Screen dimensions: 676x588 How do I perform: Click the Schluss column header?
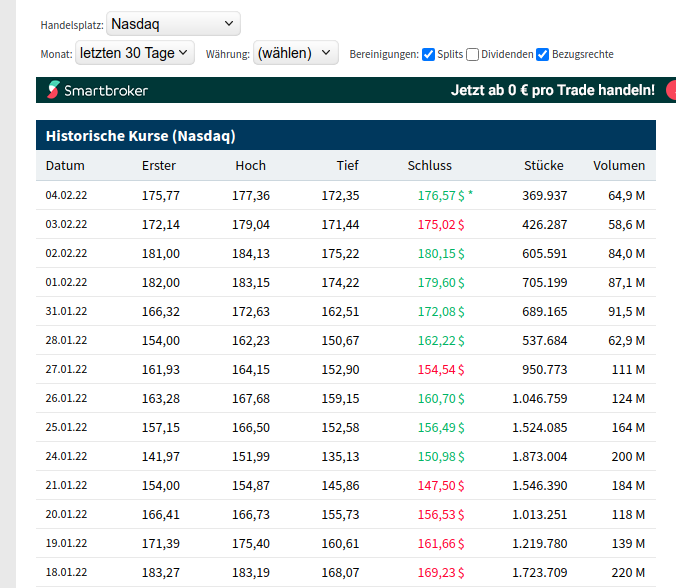tap(429, 166)
